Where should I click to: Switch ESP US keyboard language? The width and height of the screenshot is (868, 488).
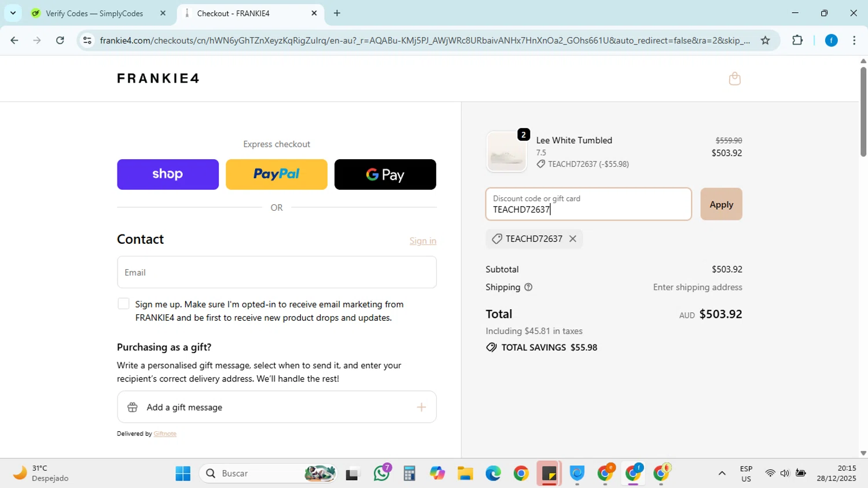(746, 474)
